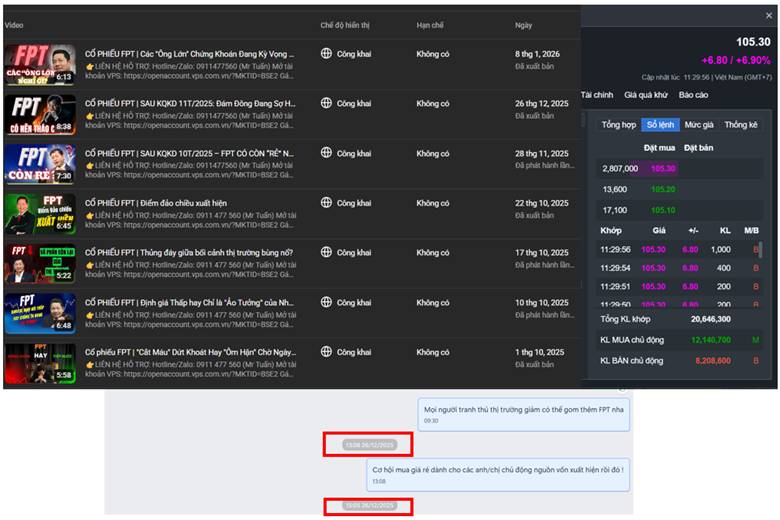Click chat message 'Cơ hội mua giá rẻ'
Viewport: 780px width, 520px height.
click(498, 475)
